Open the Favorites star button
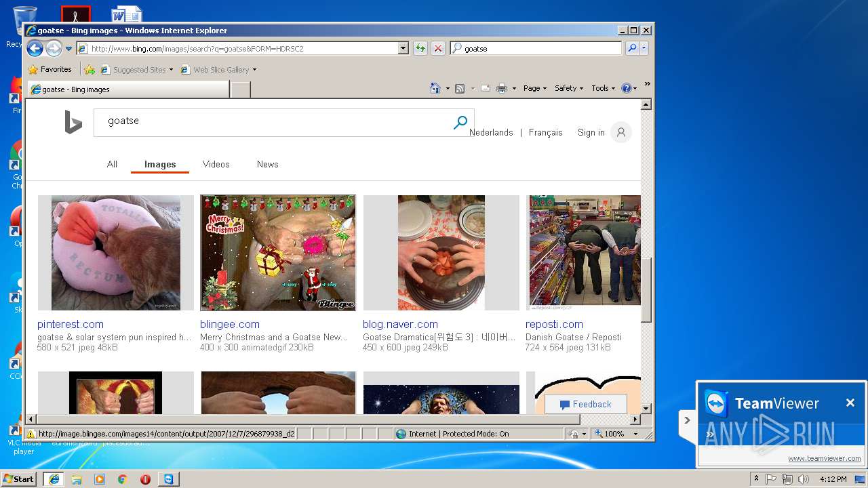 (x=50, y=69)
